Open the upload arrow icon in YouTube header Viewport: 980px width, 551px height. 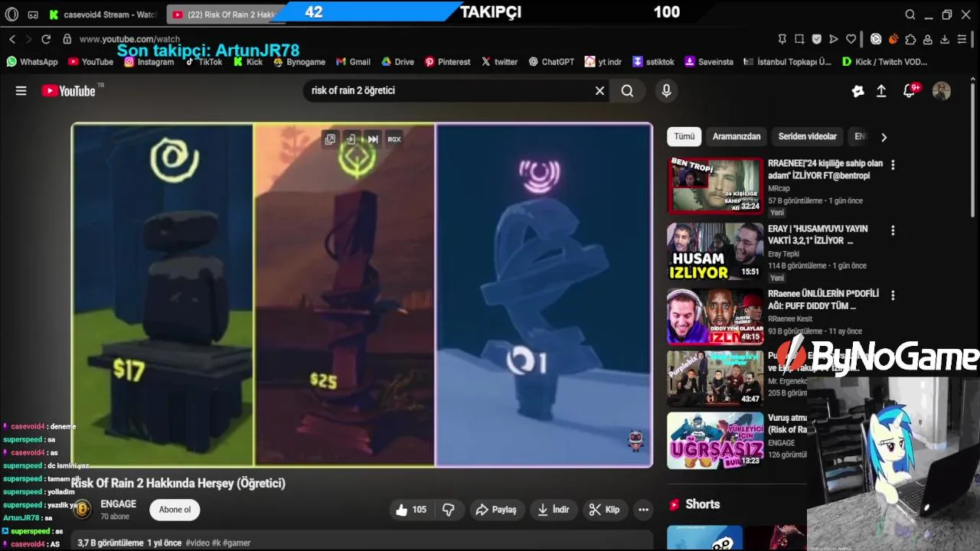(x=881, y=91)
